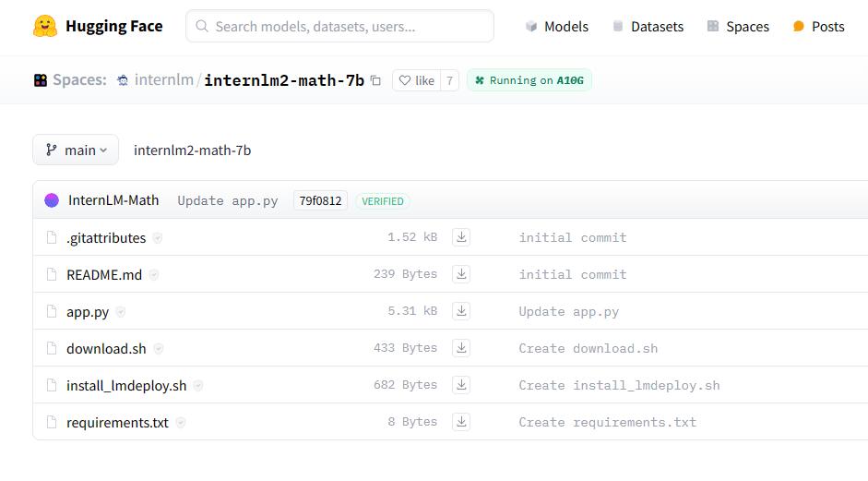The image size is (868, 481).
Task: Open the internlm organization link
Action: coord(164,79)
